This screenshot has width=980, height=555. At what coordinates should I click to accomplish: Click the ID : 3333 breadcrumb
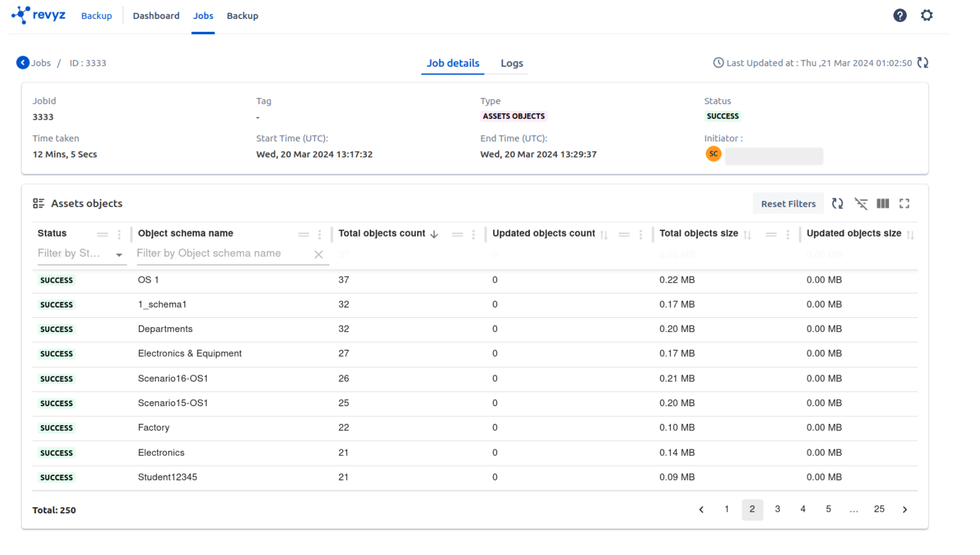click(x=88, y=63)
